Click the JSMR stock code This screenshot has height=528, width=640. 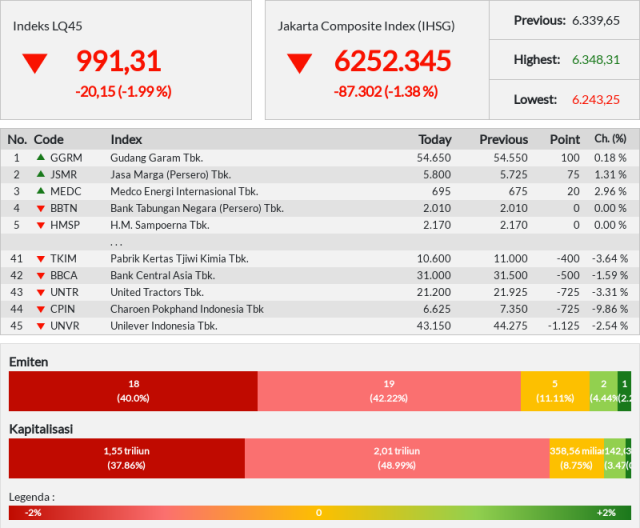coord(63,175)
